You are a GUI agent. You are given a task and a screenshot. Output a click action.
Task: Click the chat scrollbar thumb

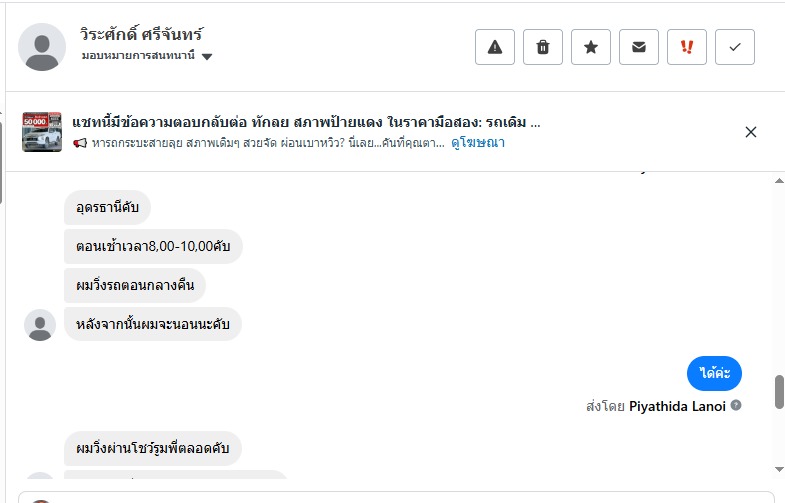(779, 392)
